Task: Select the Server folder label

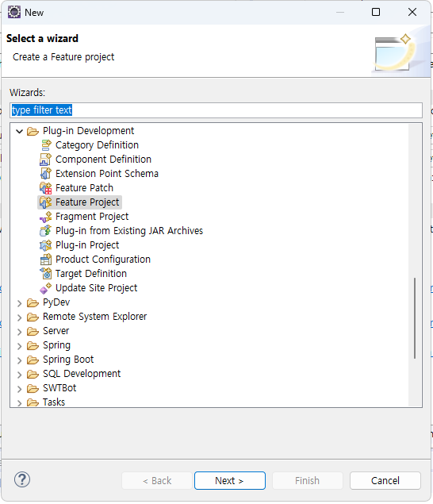Action: (56, 331)
